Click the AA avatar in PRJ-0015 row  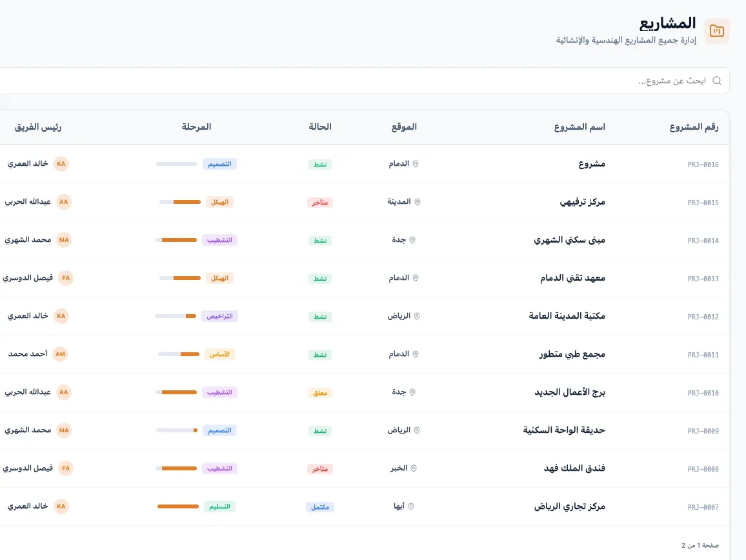[63, 202]
